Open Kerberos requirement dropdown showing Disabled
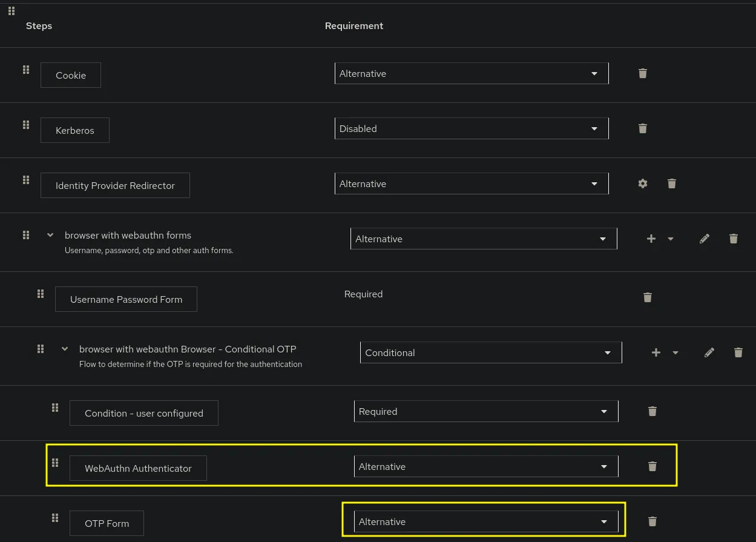The width and height of the screenshot is (756, 542). point(472,129)
